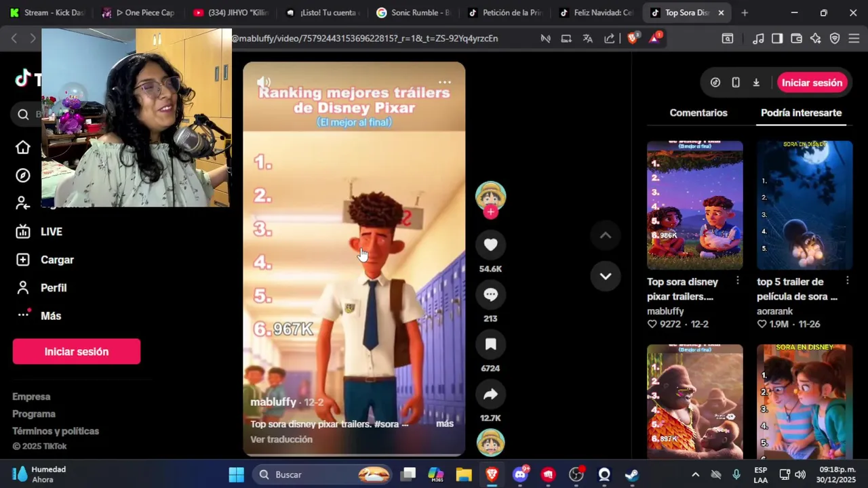Open the Explore compass icon in sidebar
The height and width of the screenshot is (488, 868).
[23, 176]
